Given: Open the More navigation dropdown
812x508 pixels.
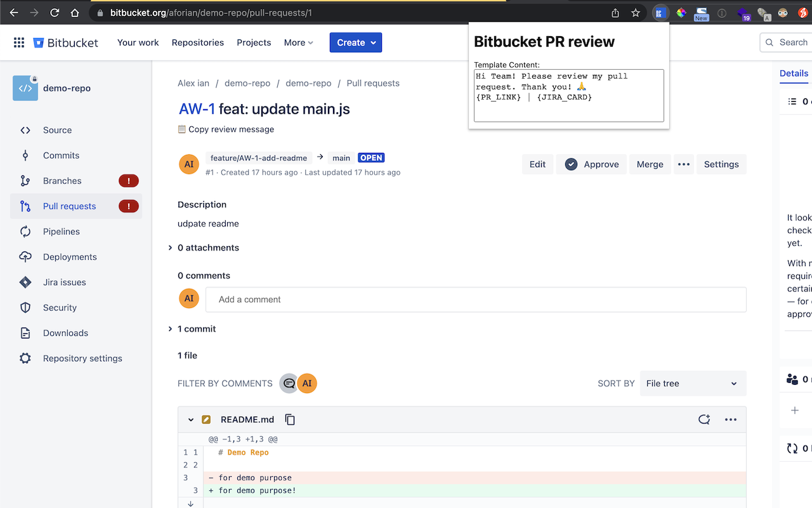Looking at the screenshot, I should [x=298, y=43].
